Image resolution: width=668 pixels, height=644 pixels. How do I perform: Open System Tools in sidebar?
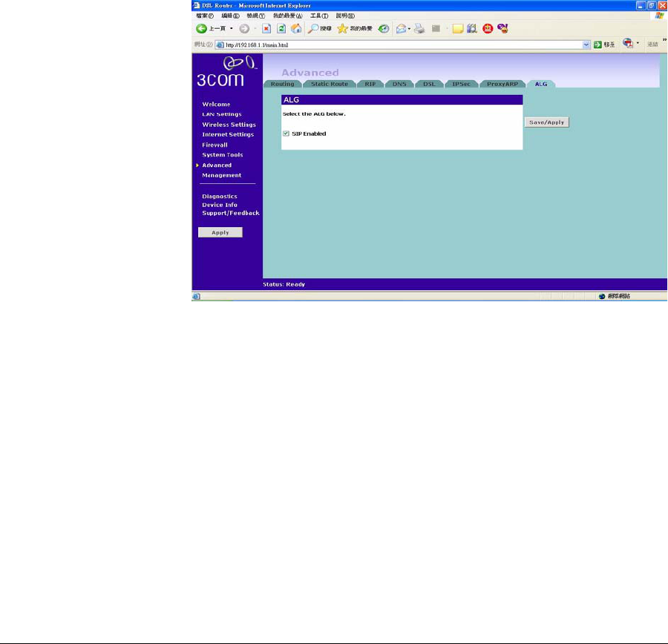(x=223, y=154)
